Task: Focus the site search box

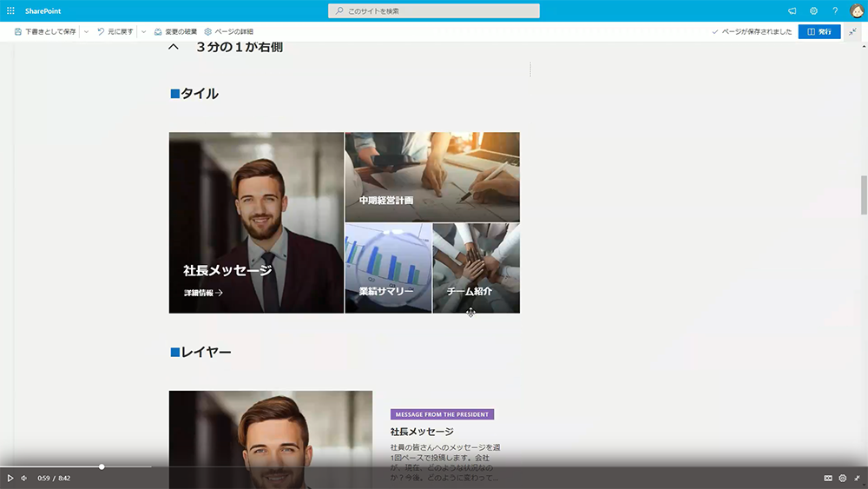Action: (x=433, y=11)
